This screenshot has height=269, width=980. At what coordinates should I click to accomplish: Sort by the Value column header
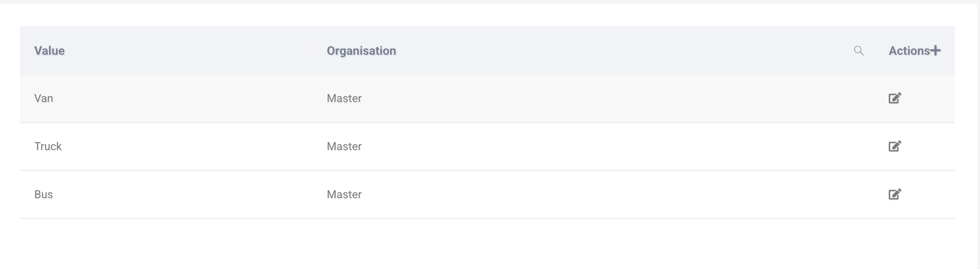click(49, 51)
